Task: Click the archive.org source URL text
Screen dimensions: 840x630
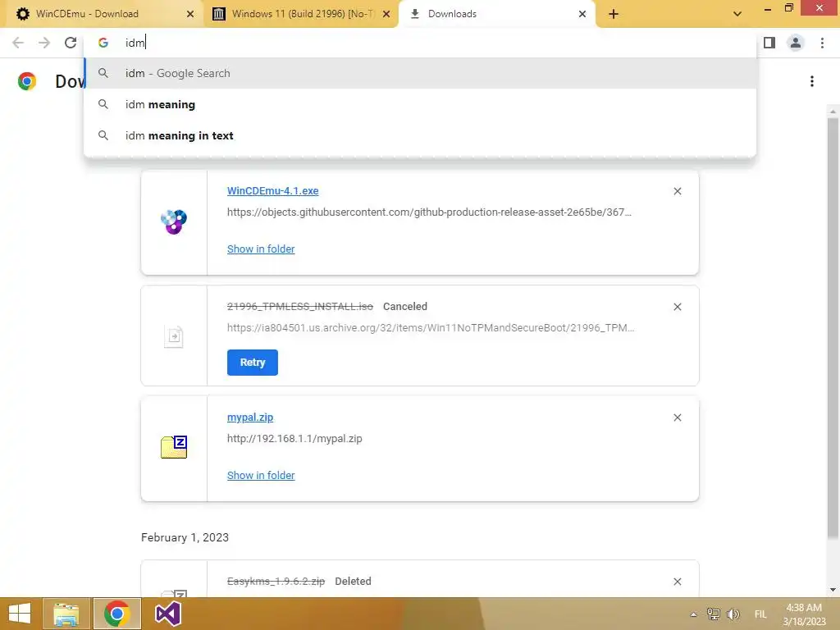Action: click(x=431, y=328)
